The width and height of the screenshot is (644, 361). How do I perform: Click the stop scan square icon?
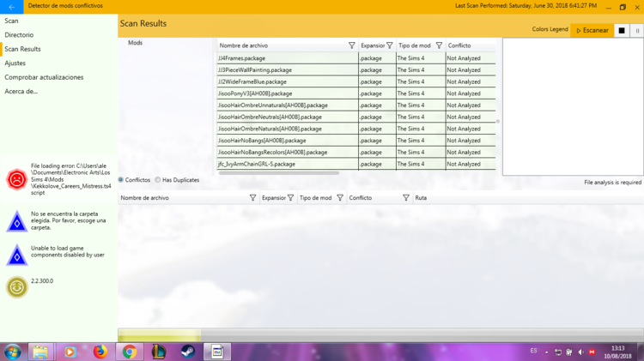622,30
